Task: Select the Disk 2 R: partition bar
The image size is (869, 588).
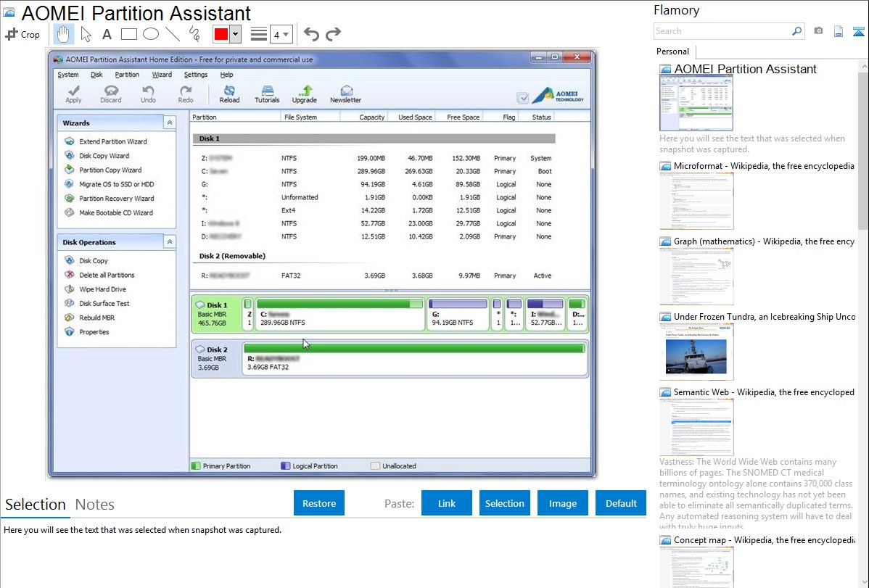Action: coord(414,357)
